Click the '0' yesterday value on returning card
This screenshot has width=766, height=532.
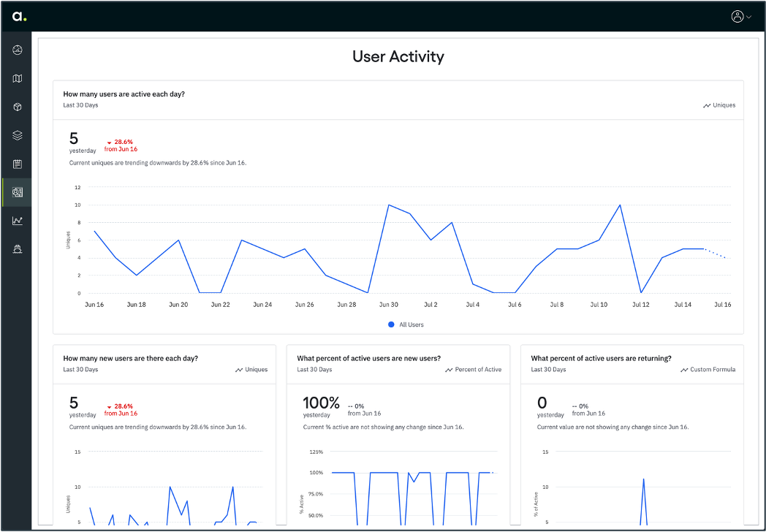542,403
